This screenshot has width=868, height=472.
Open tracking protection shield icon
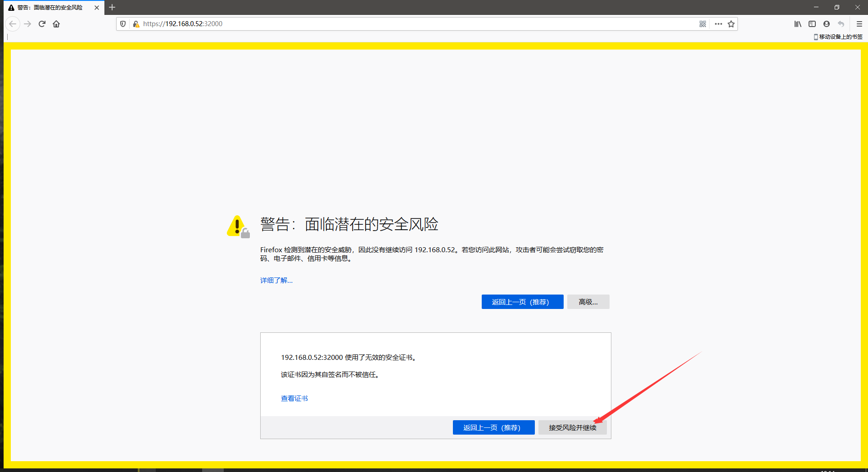tap(123, 24)
